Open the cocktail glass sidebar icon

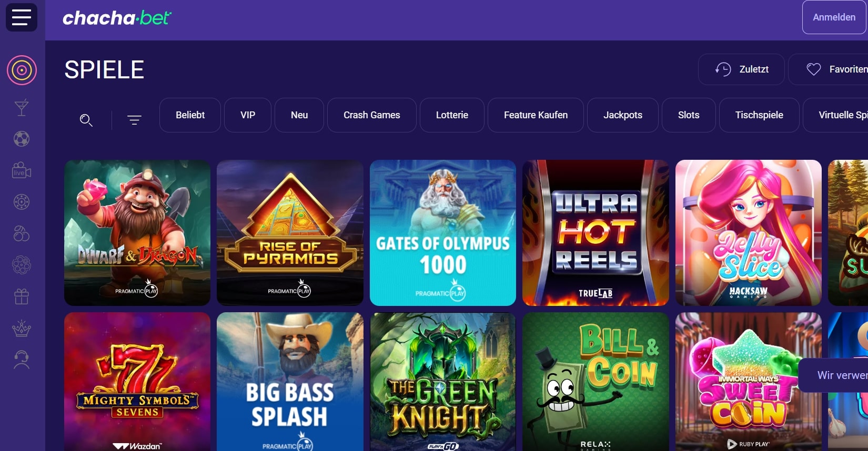tap(22, 108)
